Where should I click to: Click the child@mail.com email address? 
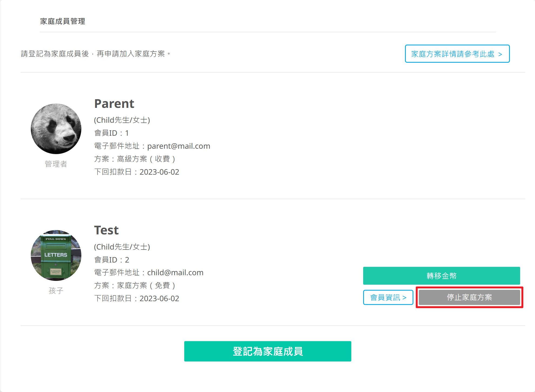pyautogui.click(x=175, y=273)
